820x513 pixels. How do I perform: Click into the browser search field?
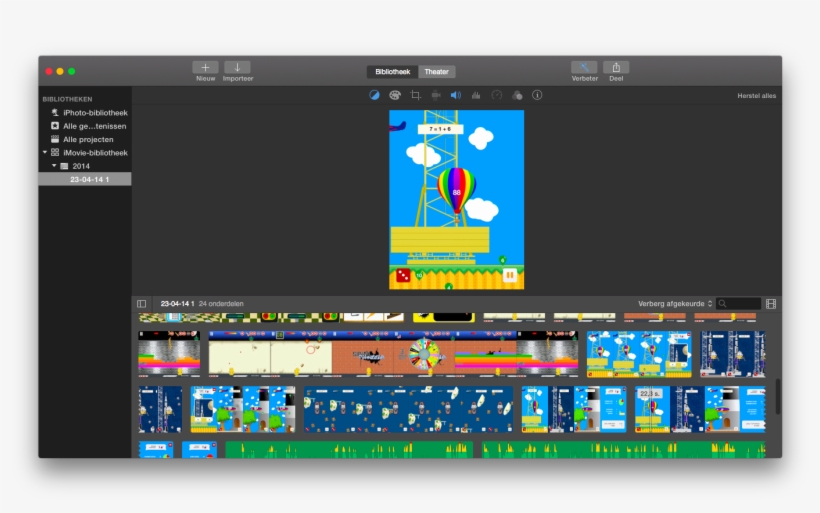(738, 304)
